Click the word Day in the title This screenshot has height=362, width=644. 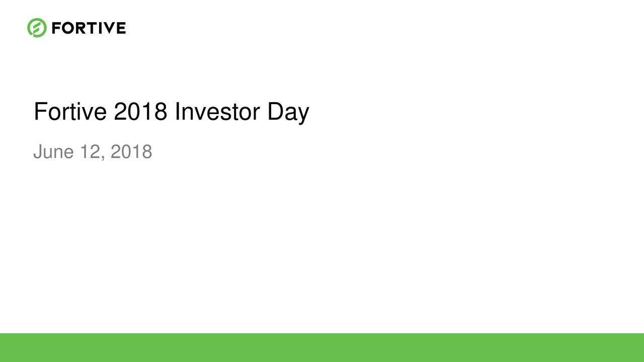tap(288, 113)
